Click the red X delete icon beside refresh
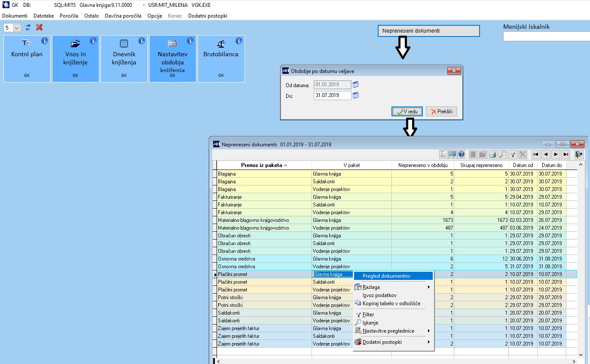This screenshot has width=590, height=364. coord(40,27)
